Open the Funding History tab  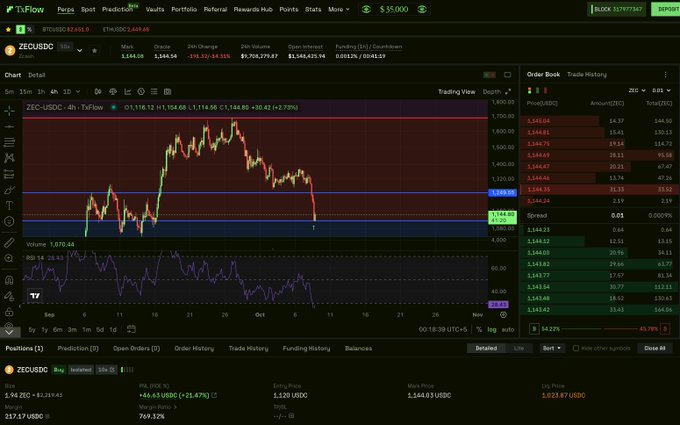(x=306, y=348)
